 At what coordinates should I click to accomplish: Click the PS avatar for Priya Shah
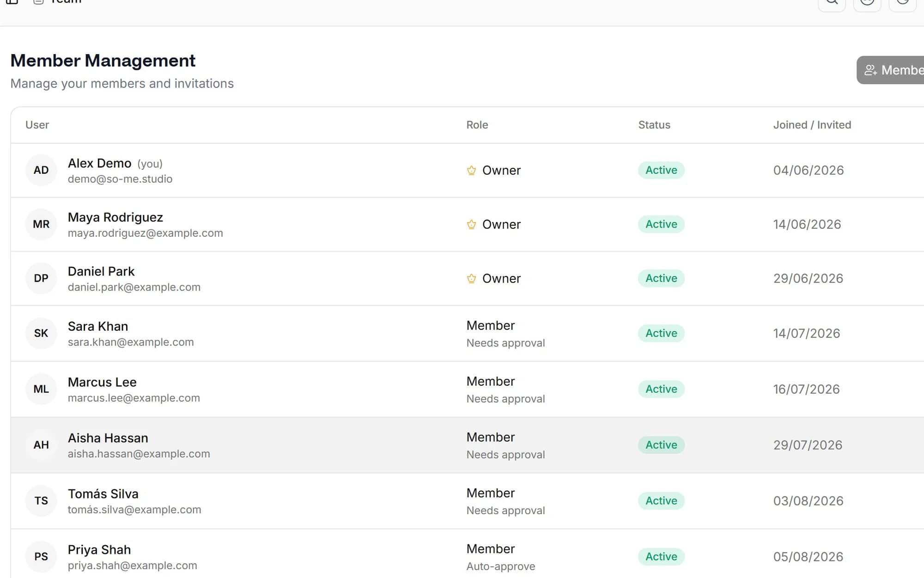coord(41,557)
